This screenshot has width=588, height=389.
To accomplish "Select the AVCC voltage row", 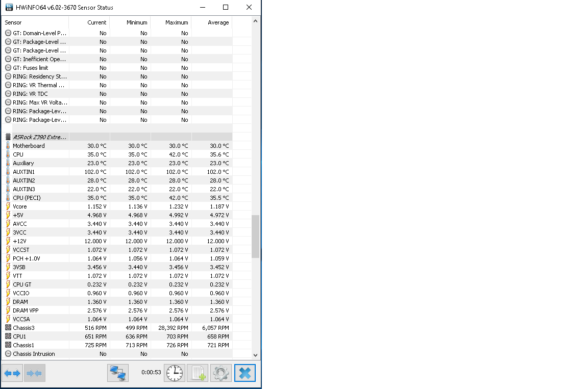I will pyautogui.click(x=117, y=223).
